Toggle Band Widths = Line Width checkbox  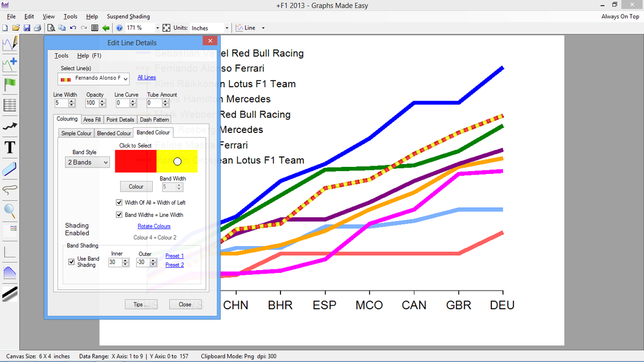[x=119, y=215]
